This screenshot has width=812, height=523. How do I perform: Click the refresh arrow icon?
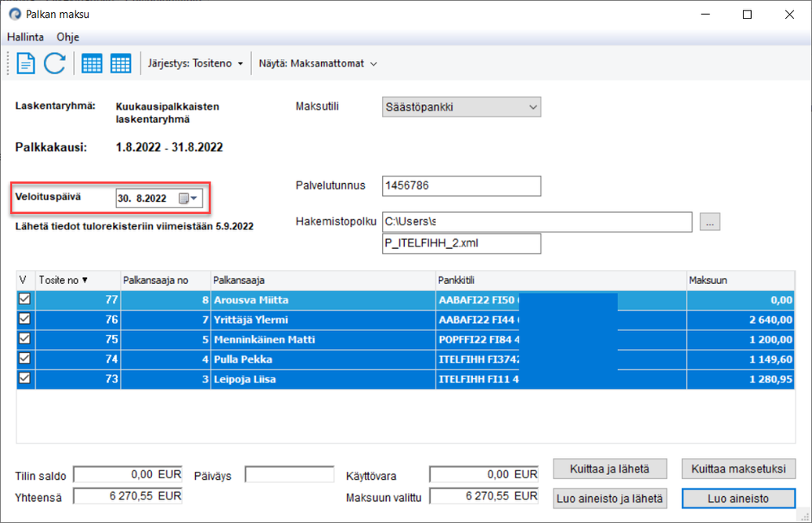54,63
